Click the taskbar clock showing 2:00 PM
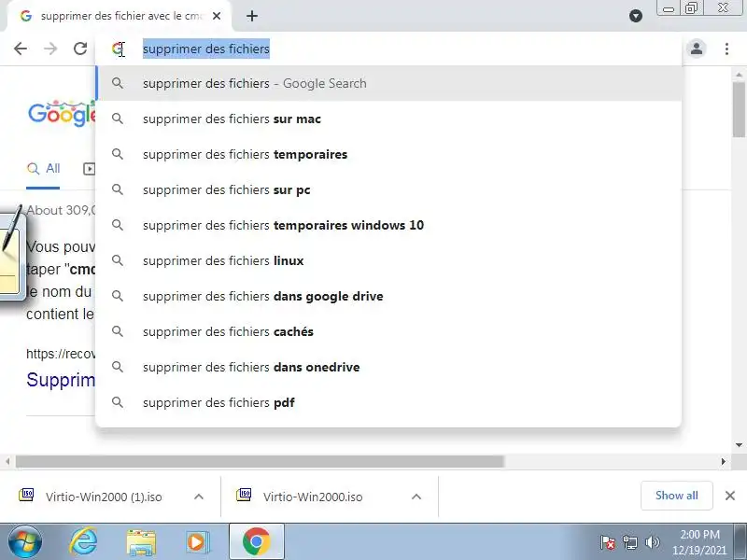 (x=699, y=542)
